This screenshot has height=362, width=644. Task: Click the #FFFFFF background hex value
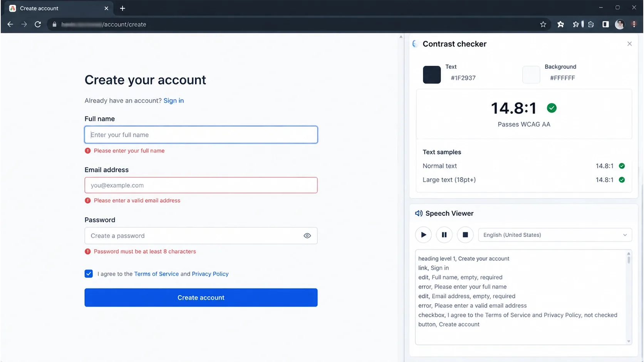tap(562, 78)
